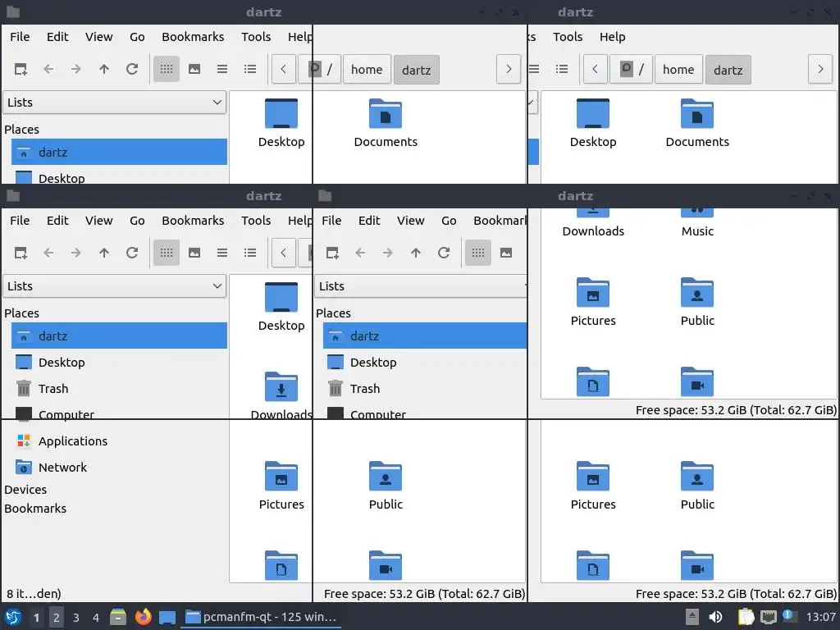Click pcmanfm-qt 125 windows taskbar entry
Viewport: 840px width, 630px height.
[261, 617]
